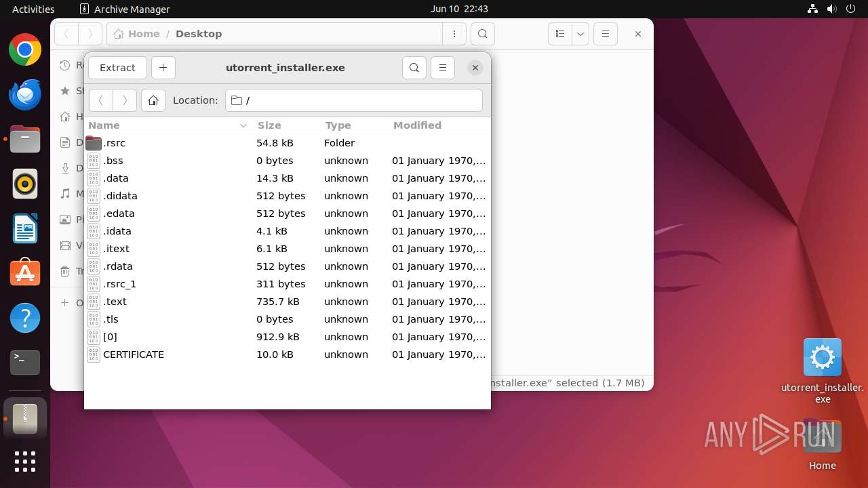Open search in Files window

(482, 34)
